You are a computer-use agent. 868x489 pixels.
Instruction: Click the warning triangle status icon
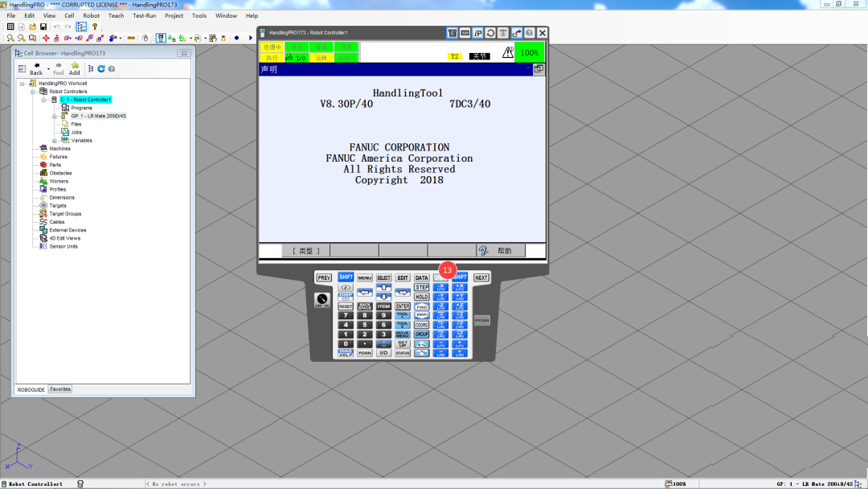[508, 52]
